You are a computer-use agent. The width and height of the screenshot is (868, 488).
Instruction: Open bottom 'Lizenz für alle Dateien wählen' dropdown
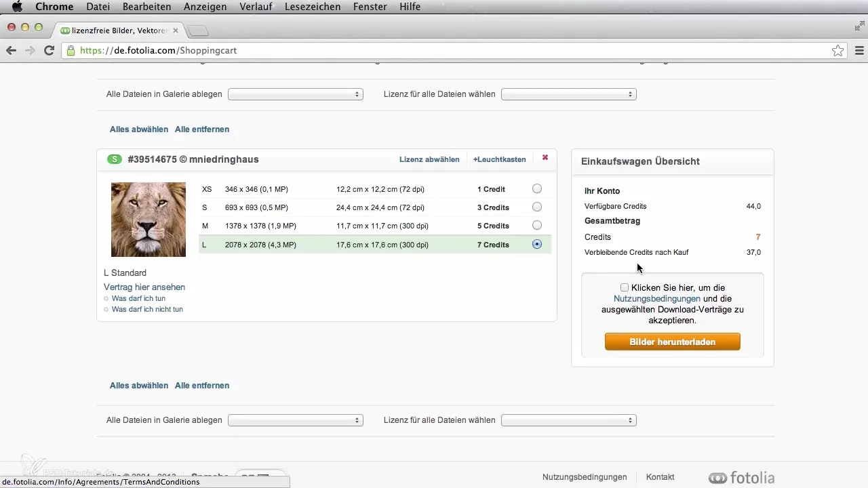pos(568,420)
